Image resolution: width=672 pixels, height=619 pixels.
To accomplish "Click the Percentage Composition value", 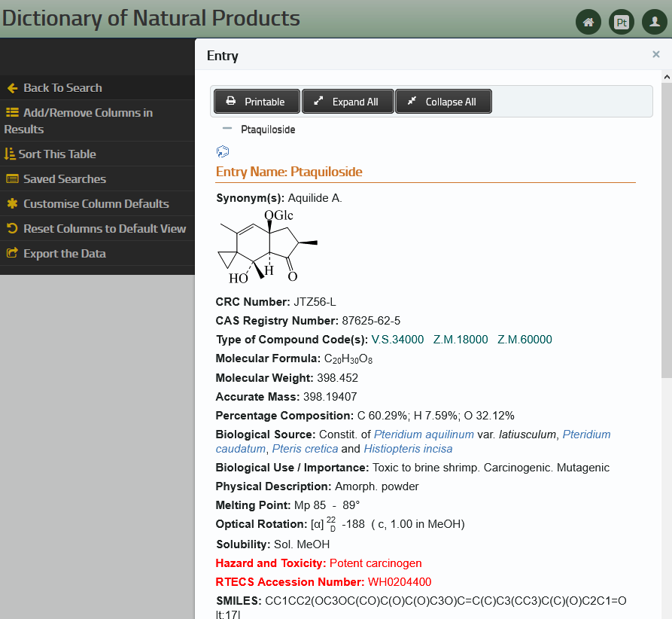I will [436, 416].
